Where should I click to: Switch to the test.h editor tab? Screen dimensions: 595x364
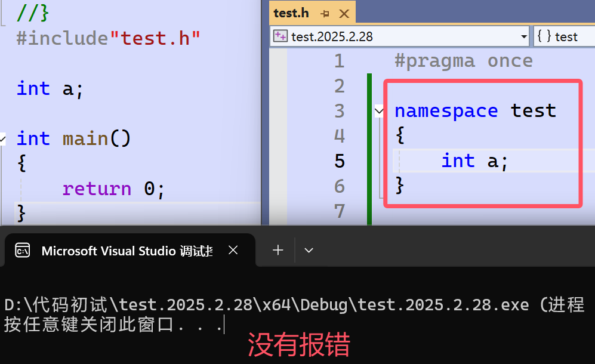pos(292,13)
